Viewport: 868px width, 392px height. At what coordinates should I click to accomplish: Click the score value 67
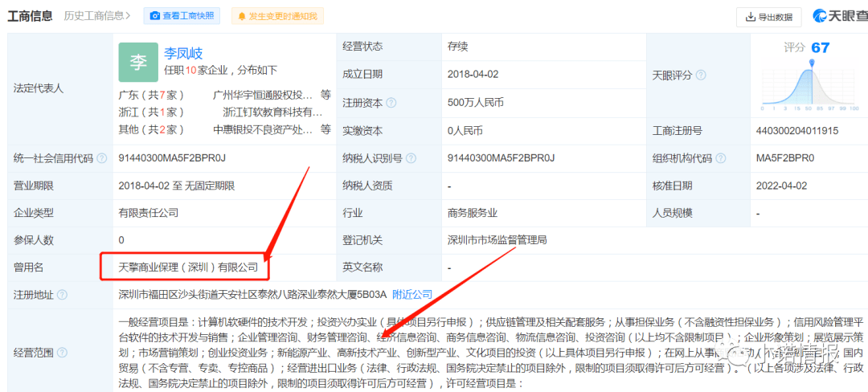pyautogui.click(x=821, y=47)
